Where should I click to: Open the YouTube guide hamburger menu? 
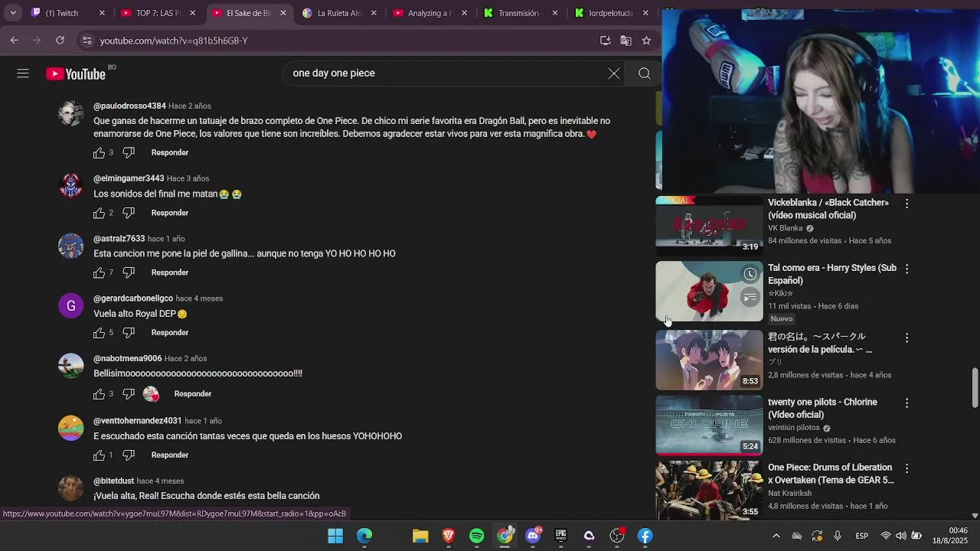point(23,73)
